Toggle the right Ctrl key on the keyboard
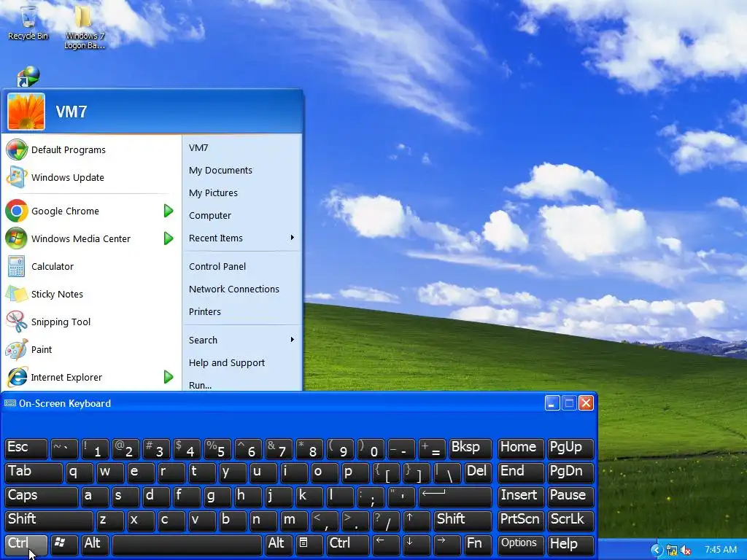This screenshot has height=560, width=747. pos(348,544)
